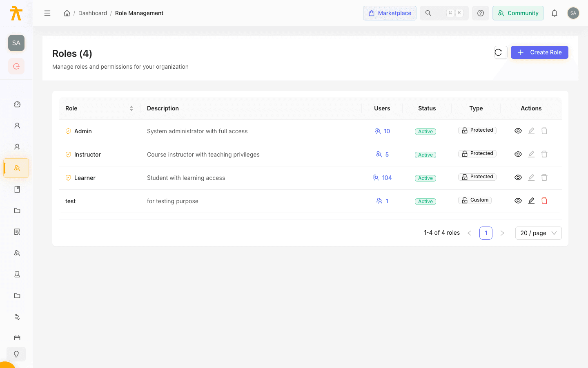Open the search magnifier in top bar
The height and width of the screenshot is (368, 588).
(428, 13)
